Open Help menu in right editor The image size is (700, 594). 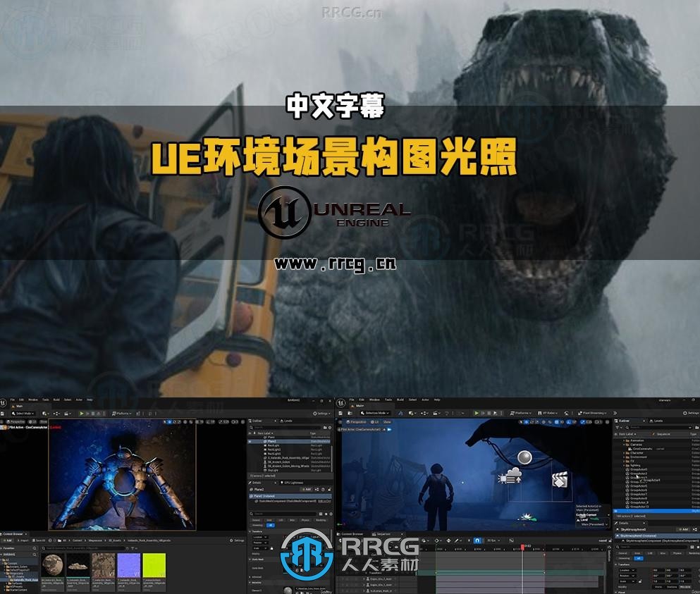(x=436, y=400)
